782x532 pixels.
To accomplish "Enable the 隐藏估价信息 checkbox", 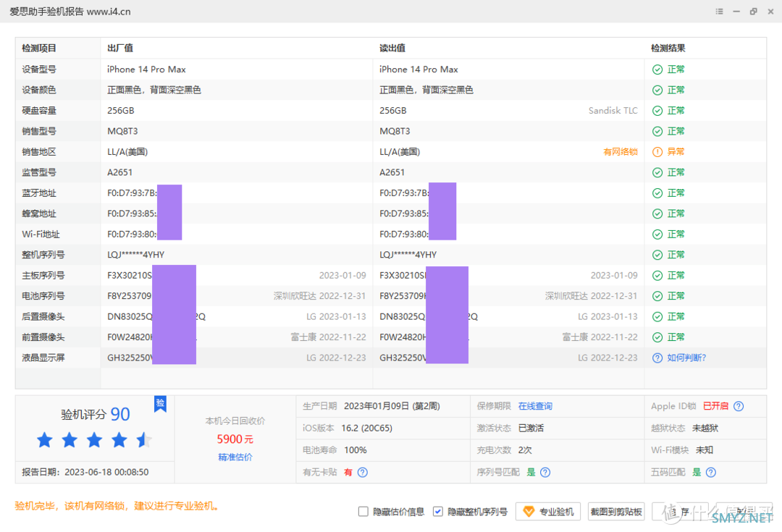I will (363, 512).
